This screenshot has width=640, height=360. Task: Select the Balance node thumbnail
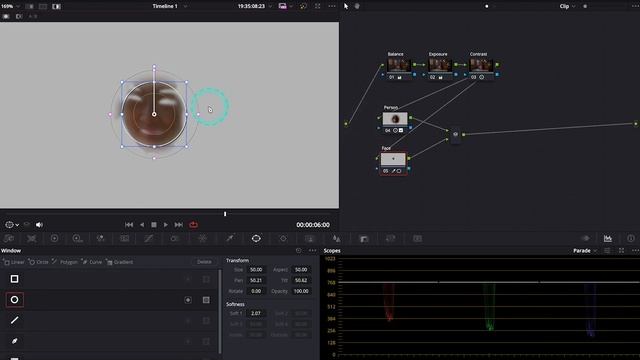click(x=399, y=65)
